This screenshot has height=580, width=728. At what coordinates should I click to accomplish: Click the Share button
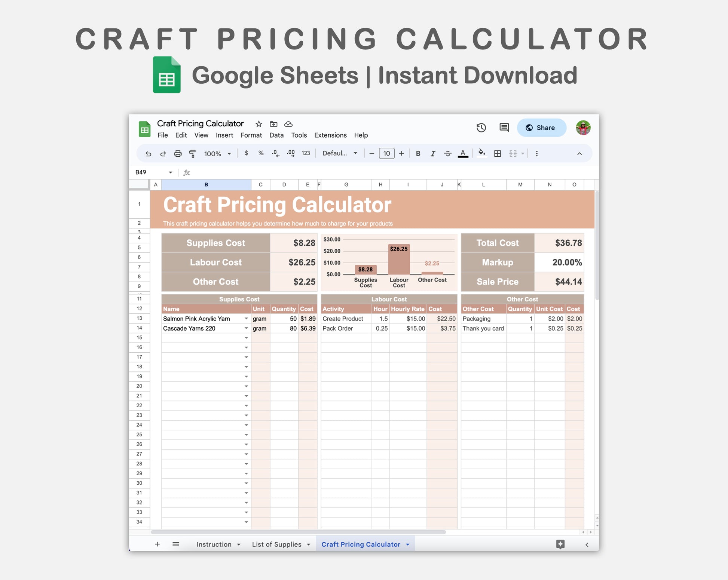click(541, 128)
